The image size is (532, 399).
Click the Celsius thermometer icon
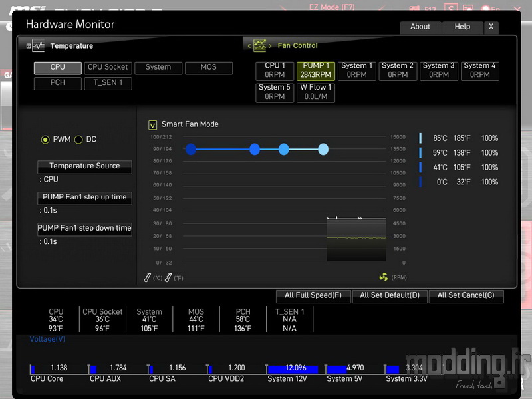(147, 277)
